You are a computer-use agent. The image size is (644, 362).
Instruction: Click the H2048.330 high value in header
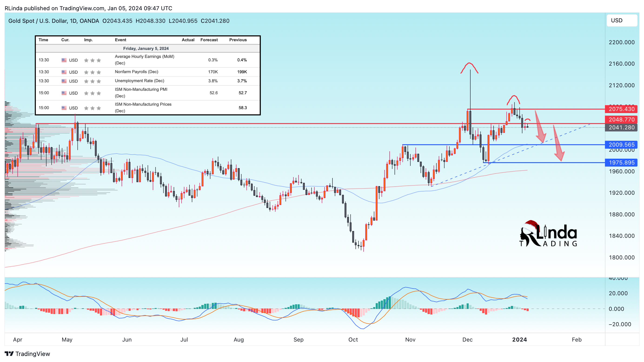tap(150, 21)
